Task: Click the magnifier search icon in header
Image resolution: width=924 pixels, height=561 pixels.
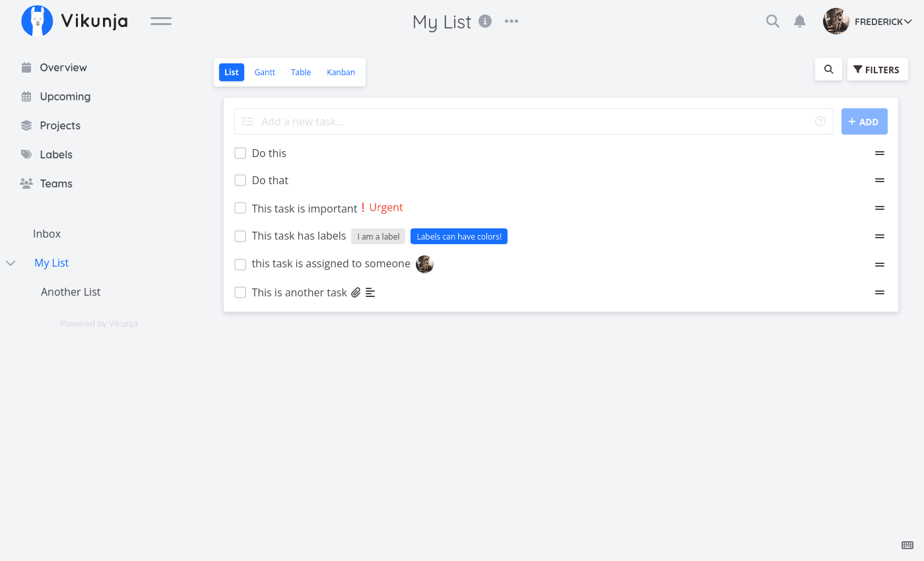Action: (x=772, y=21)
